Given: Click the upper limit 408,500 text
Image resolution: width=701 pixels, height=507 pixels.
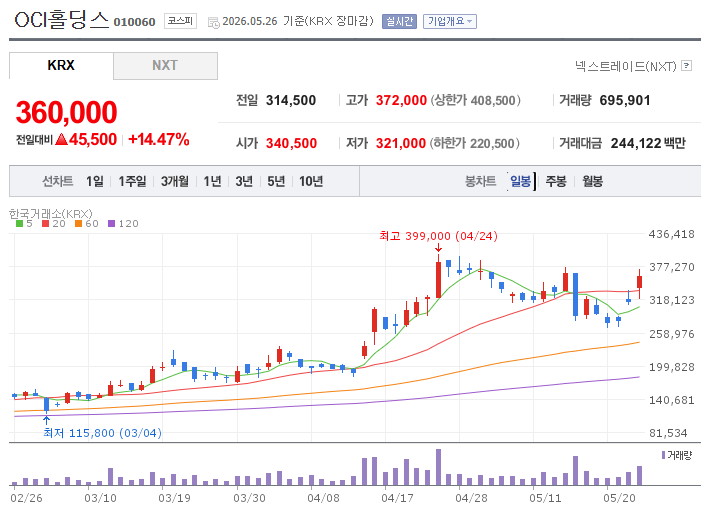Looking at the screenshot, I should click(x=476, y=100).
